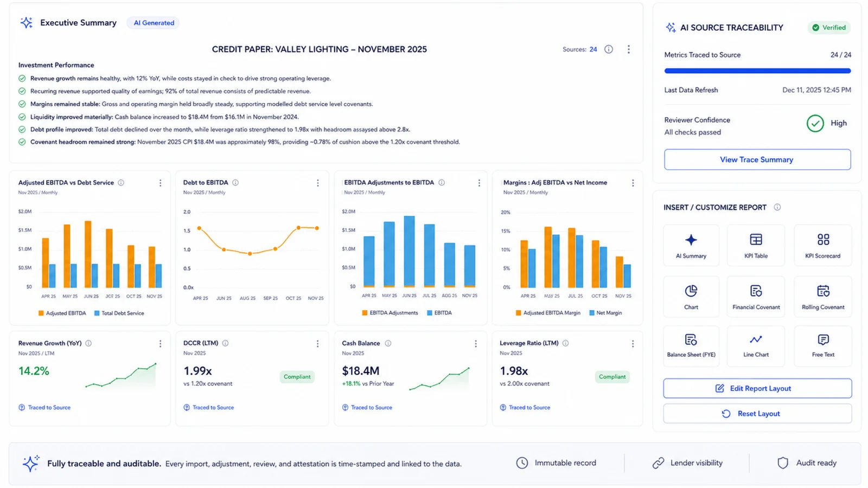Toggle the Debt profile improved checkmark

22,130
